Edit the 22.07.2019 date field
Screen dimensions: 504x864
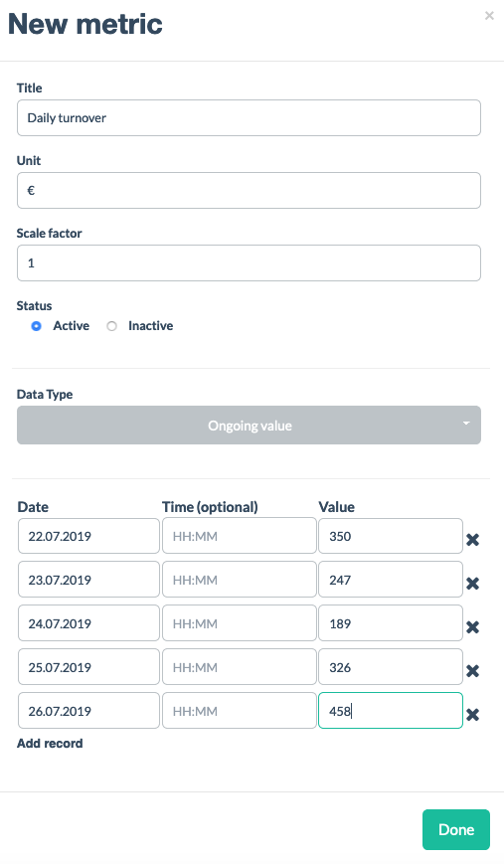(88, 536)
